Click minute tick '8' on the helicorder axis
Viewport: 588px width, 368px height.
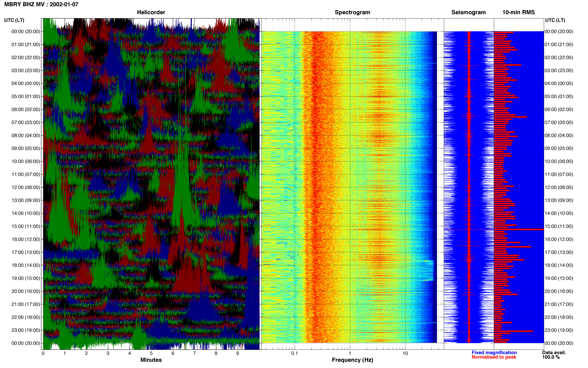coord(216,353)
